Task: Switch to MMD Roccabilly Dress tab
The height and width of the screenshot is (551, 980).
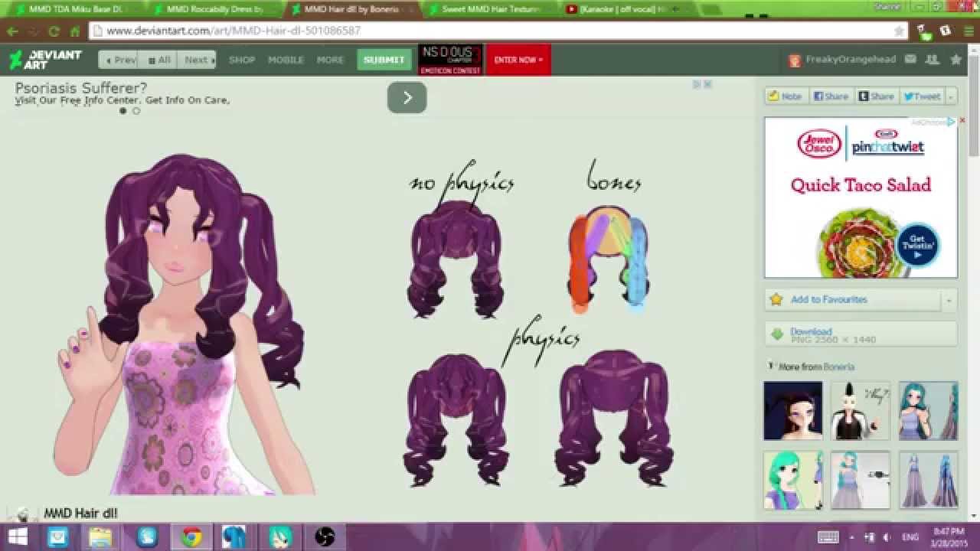Action: coord(214,10)
